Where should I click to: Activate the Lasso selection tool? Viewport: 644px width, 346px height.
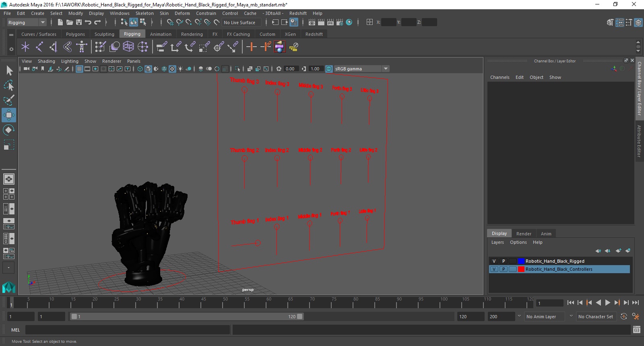[x=9, y=85]
